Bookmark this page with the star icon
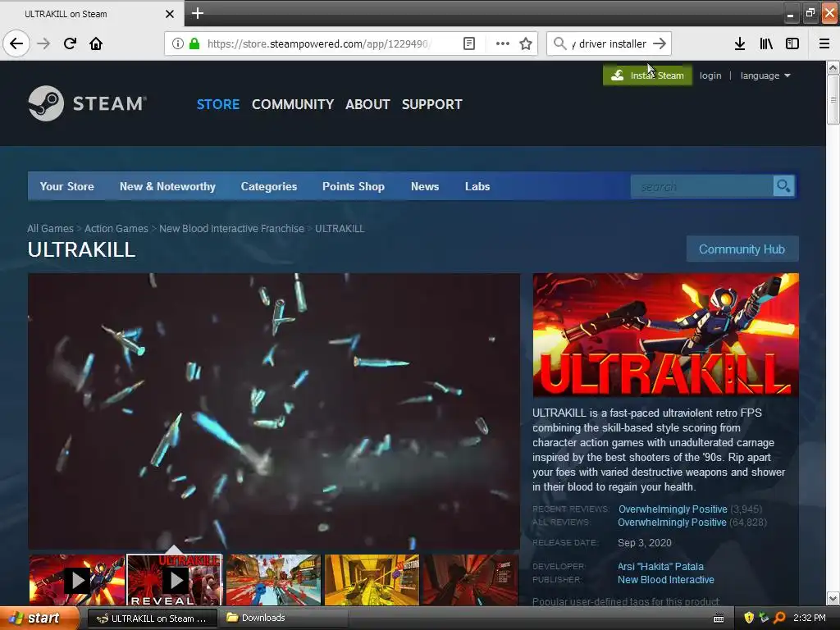Image resolution: width=840 pixels, height=630 pixels. (526, 43)
